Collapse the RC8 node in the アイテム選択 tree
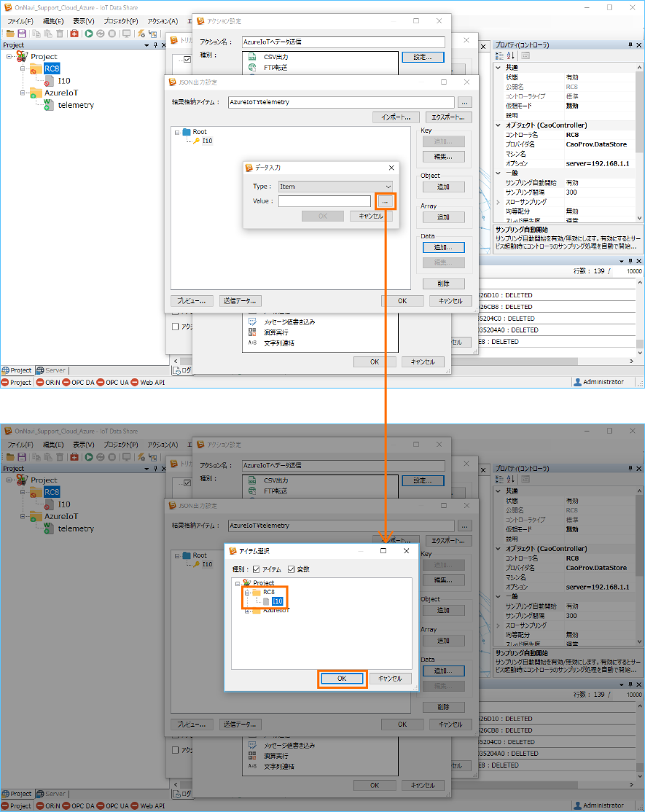 pos(247,593)
